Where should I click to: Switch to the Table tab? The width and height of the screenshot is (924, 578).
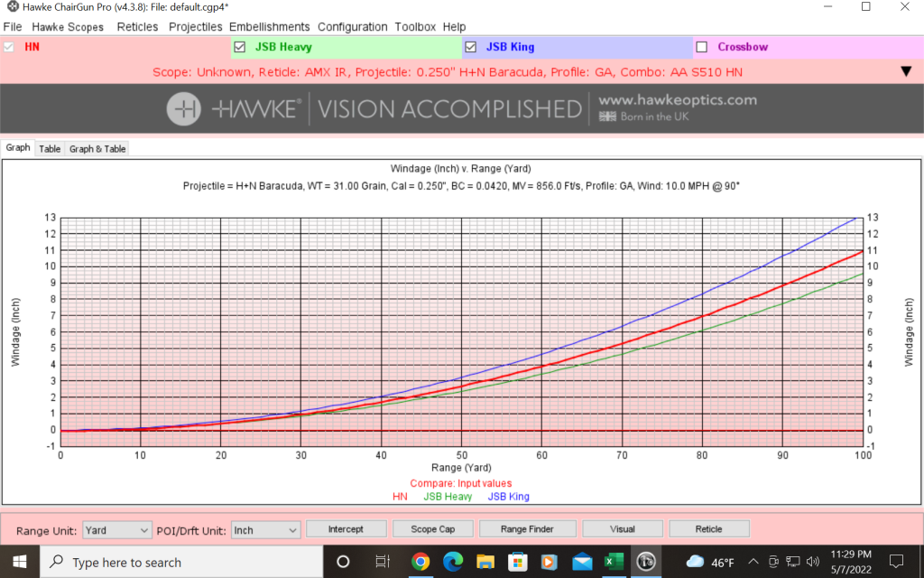point(50,149)
